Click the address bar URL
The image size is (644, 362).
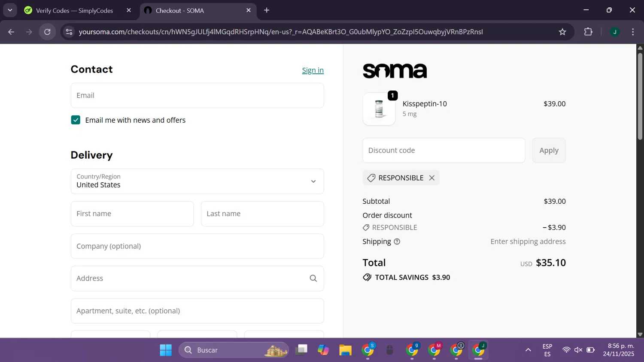pos(281,32)
